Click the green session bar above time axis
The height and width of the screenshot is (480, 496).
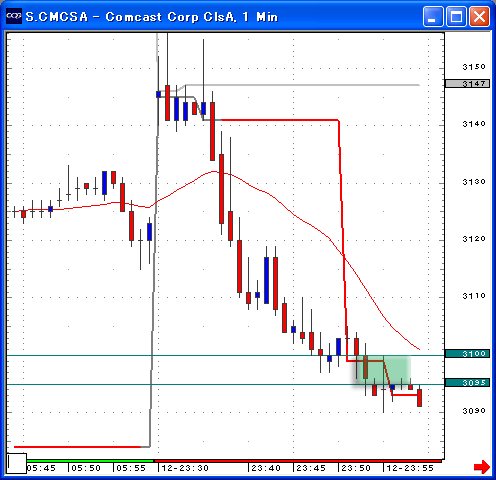tap(90, 461)
